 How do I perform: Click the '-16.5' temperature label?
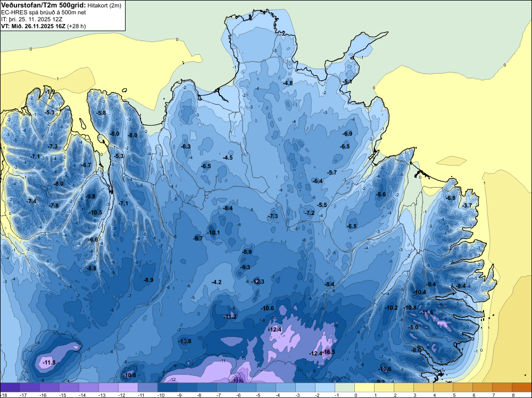328,352
